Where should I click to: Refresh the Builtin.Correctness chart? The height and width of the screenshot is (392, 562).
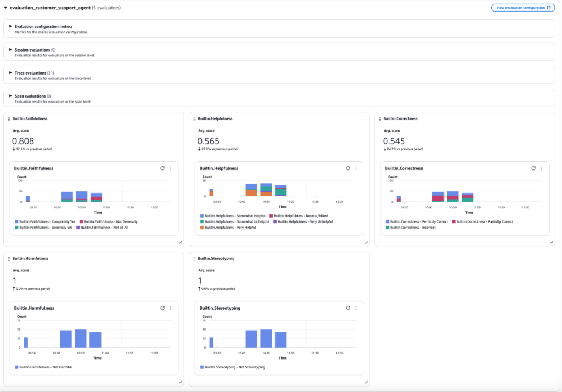(533, 168)
